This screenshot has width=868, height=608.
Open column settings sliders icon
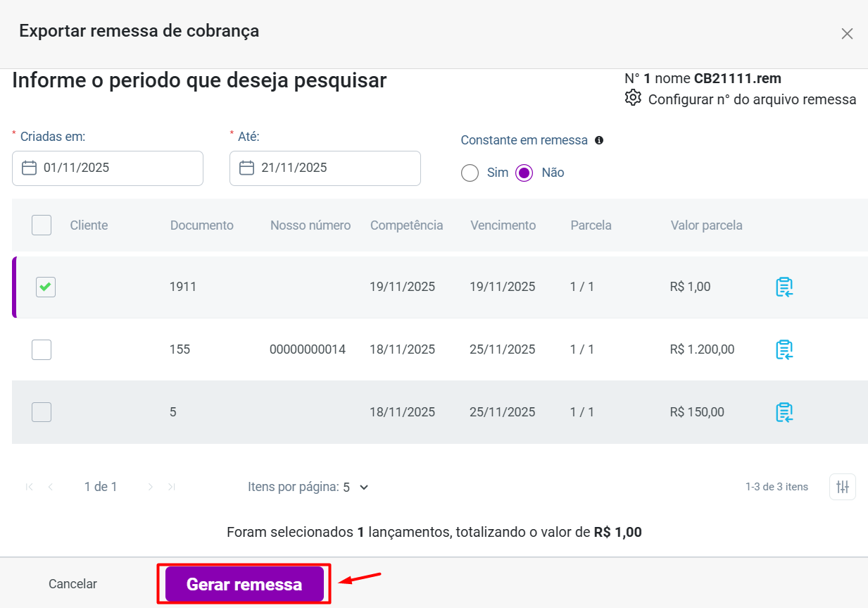pos(843,487)
